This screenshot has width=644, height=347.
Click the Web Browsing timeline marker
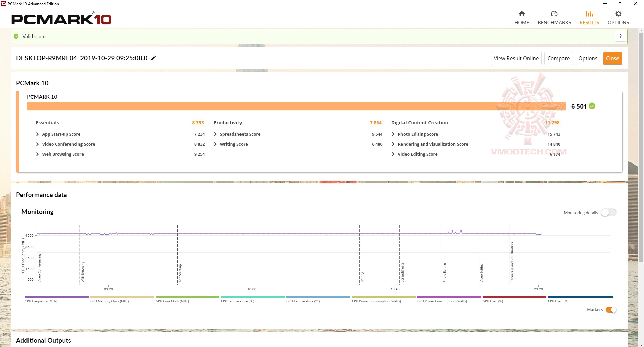point(83,272)
